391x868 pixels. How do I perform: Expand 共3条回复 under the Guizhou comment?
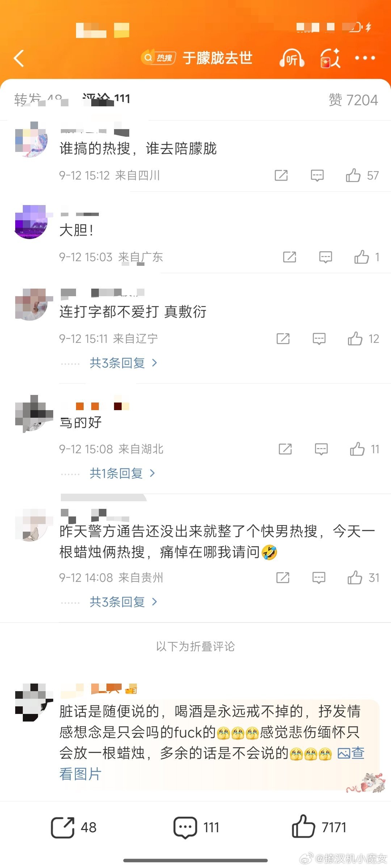pos(123,602)
